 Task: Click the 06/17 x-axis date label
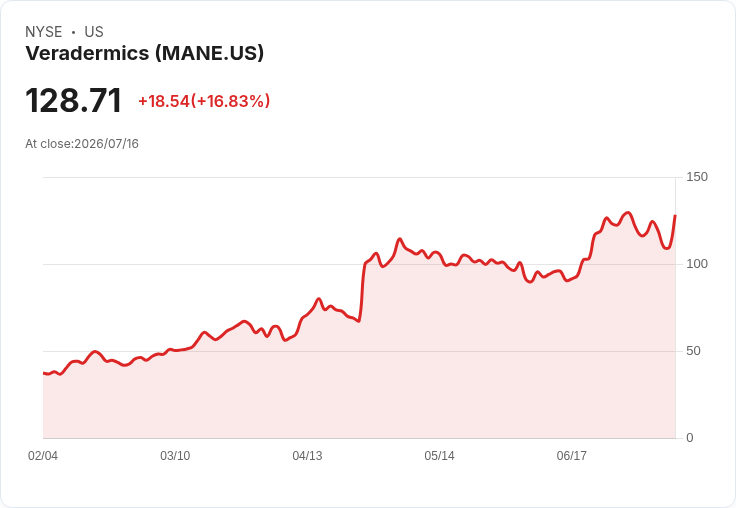click(x=572, y=455)
